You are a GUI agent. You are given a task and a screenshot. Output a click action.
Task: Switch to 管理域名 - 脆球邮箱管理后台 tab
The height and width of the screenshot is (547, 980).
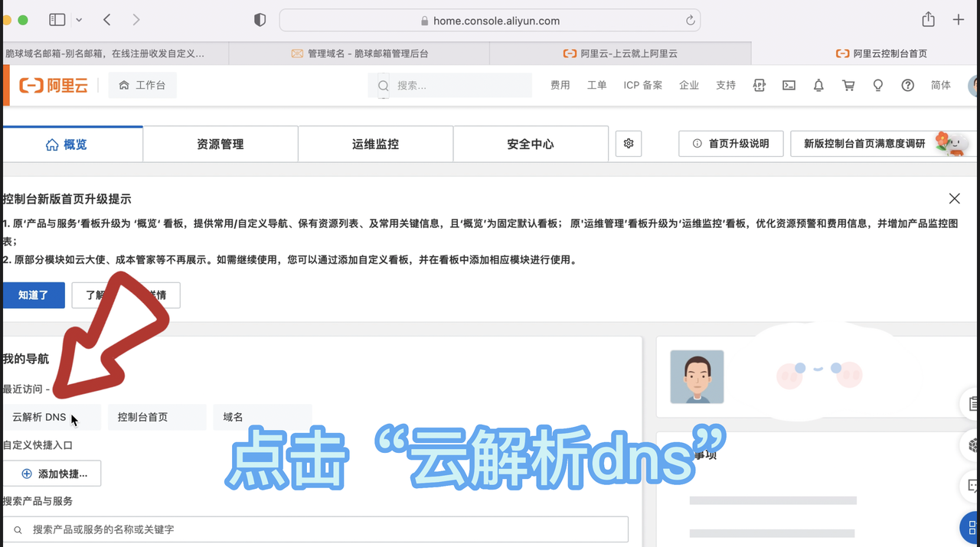[x=359, y=54]
